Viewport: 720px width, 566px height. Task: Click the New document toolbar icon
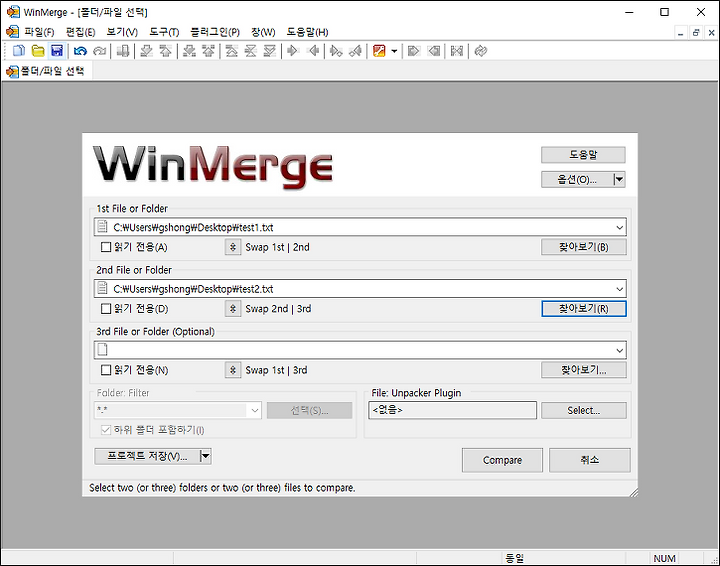(x=18, y=51)
